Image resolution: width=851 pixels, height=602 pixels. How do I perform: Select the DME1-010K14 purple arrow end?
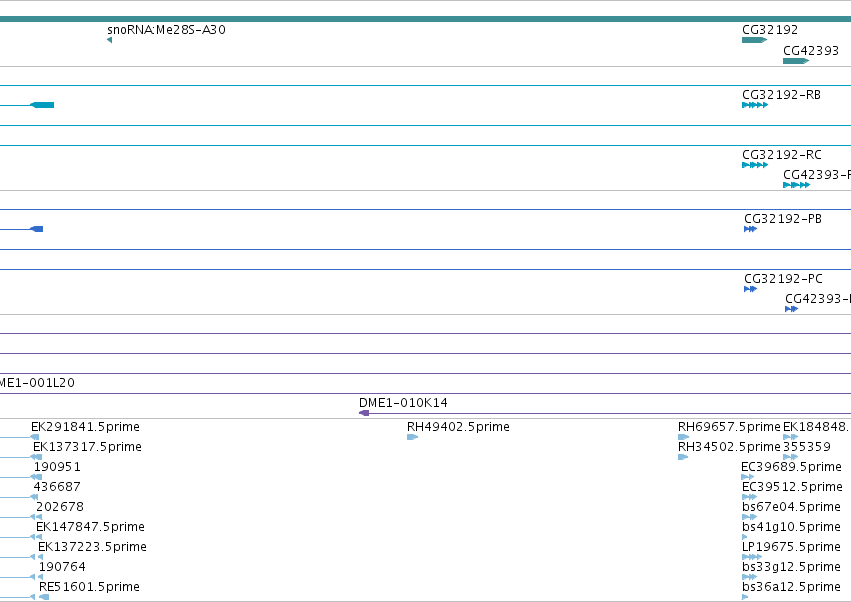coord(364,413)
